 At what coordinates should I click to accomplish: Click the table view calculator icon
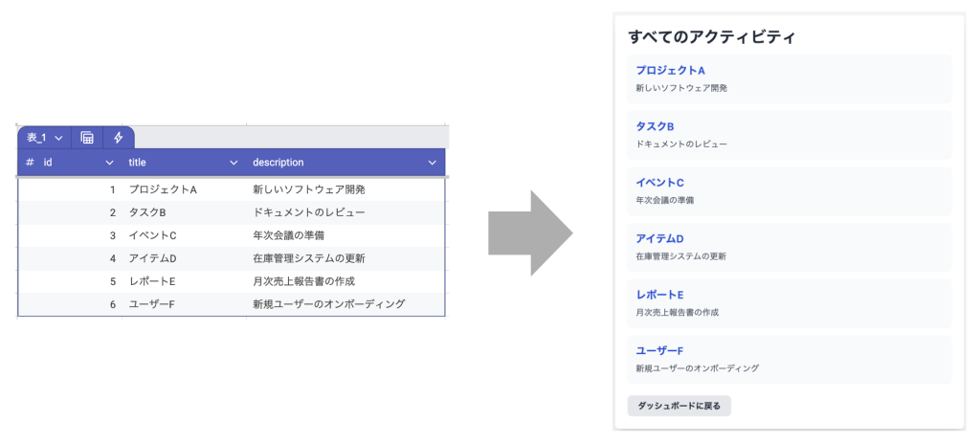pos(87,138)
